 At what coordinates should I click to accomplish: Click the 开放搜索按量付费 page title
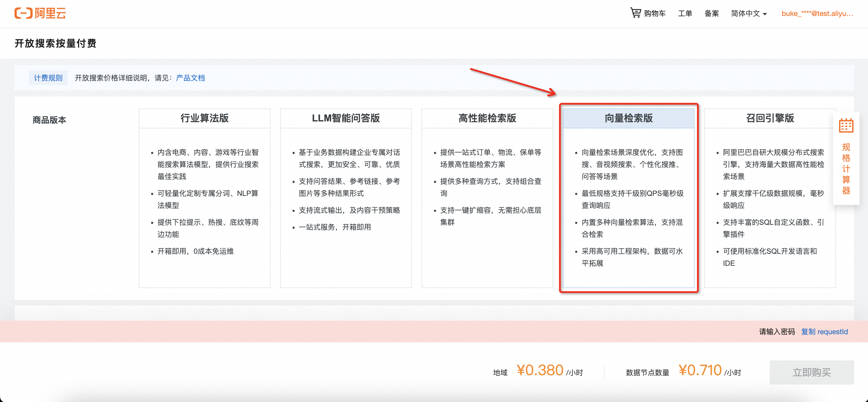[55, 43]
